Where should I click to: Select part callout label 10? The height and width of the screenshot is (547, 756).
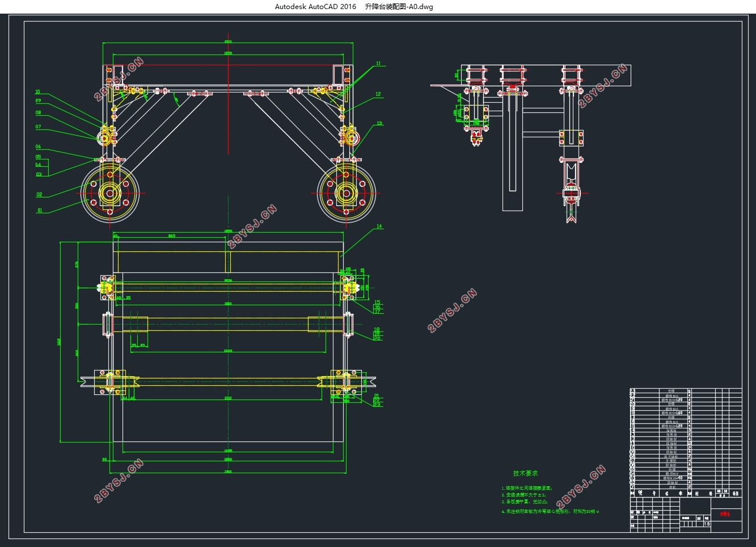click(x=38, y=92)
